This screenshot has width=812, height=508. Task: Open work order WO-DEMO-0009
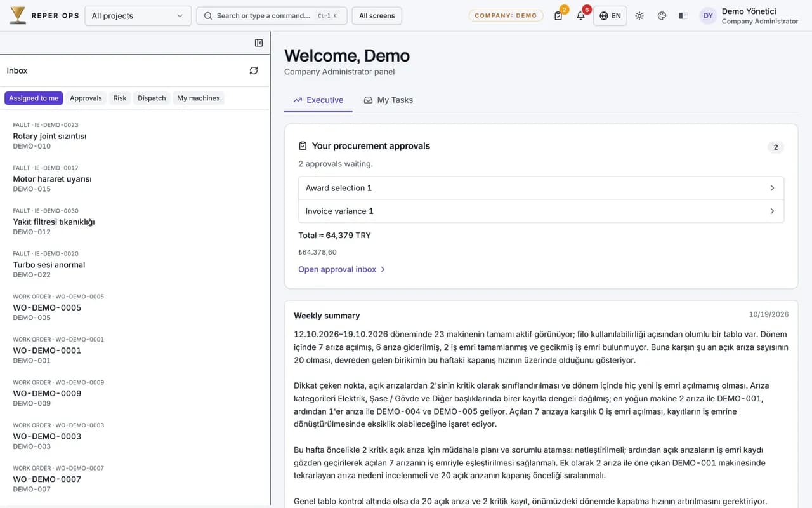coord(135,392)
